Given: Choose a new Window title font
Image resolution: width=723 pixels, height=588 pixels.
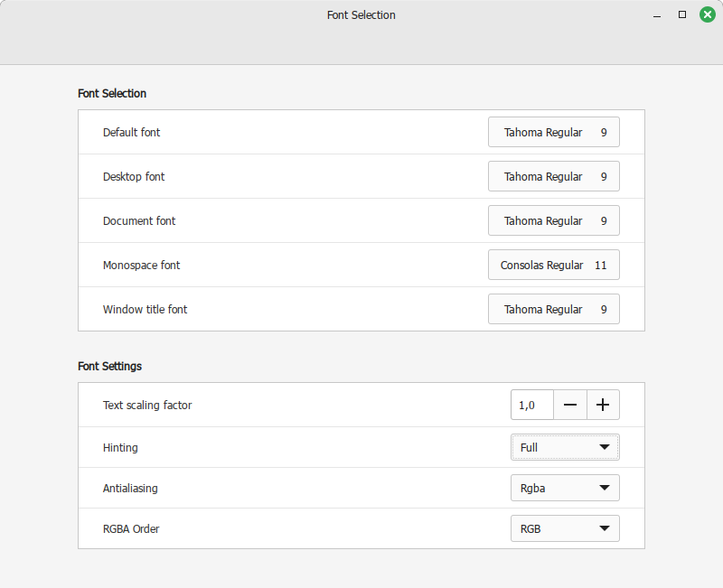Looking at the screenshot, I should click(x=554, y=309).
